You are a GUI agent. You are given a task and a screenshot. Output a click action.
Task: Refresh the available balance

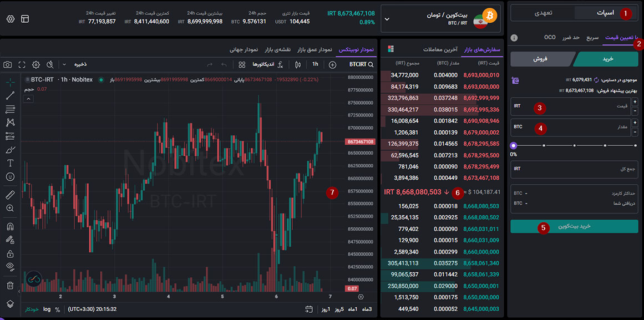(597, 80)
